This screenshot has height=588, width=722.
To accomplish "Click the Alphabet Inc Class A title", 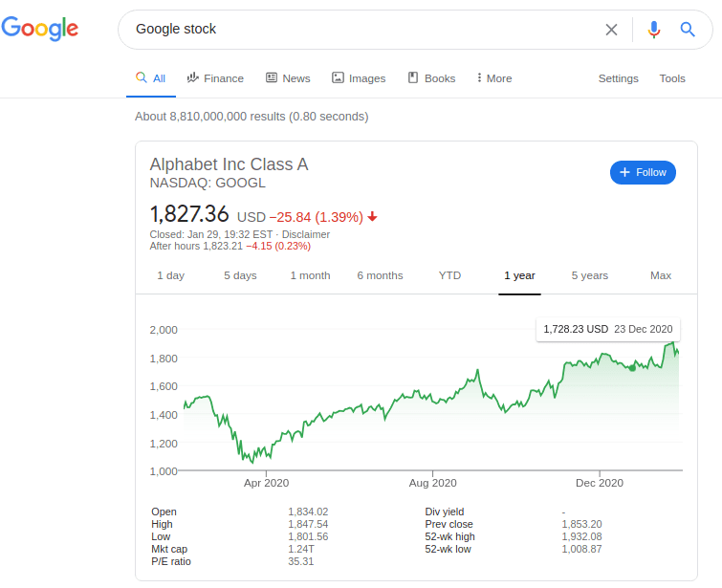I will (229, 164).
